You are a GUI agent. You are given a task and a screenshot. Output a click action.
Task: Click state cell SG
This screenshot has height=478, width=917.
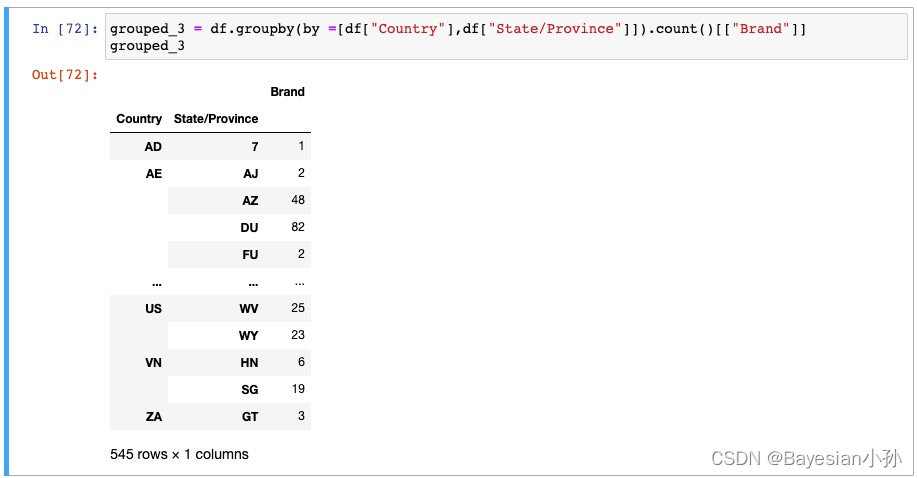[x=250, y=389]
